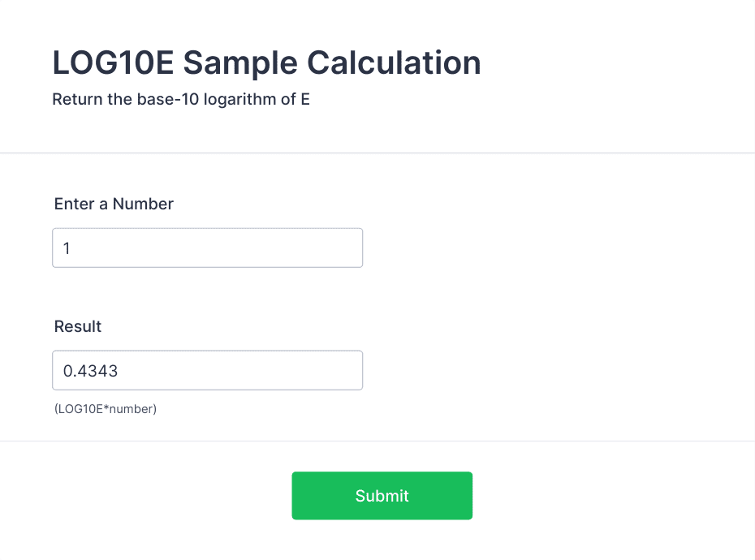
Task: Select the value 0.4343 in Result field
Action: [90, 370]
